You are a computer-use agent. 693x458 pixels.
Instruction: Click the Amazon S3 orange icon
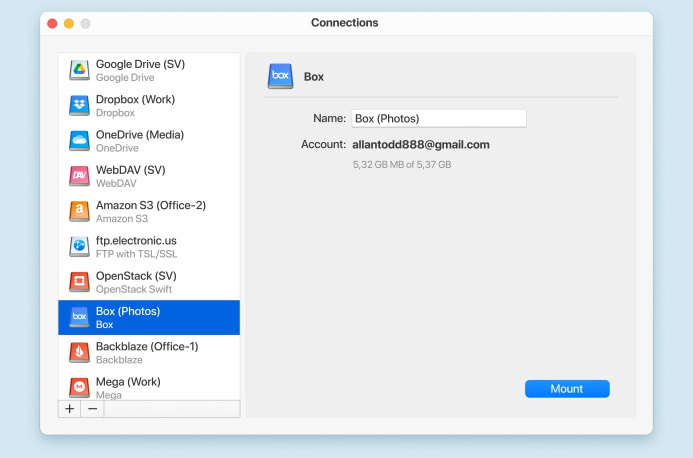[x=80, y=211]
